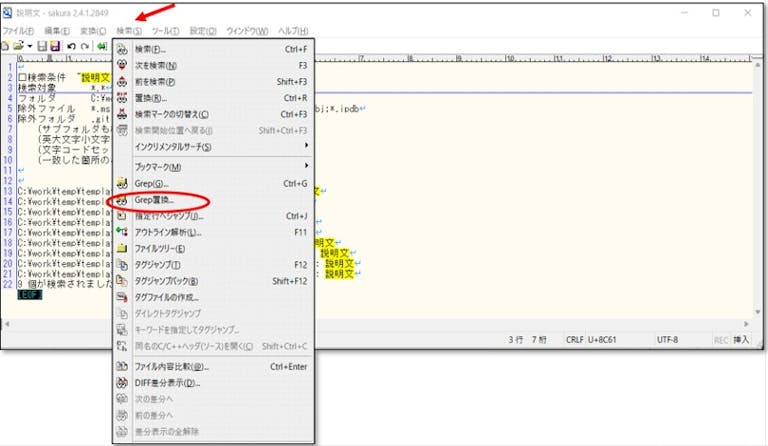Open the 設定(O) menu
The image size is (768, 446).
(x=203, y=31)
